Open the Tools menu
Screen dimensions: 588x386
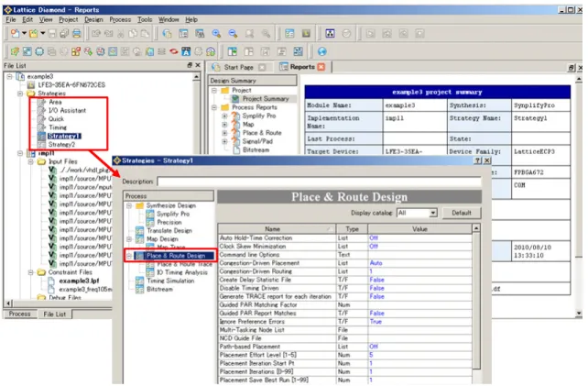click(145, 19)
